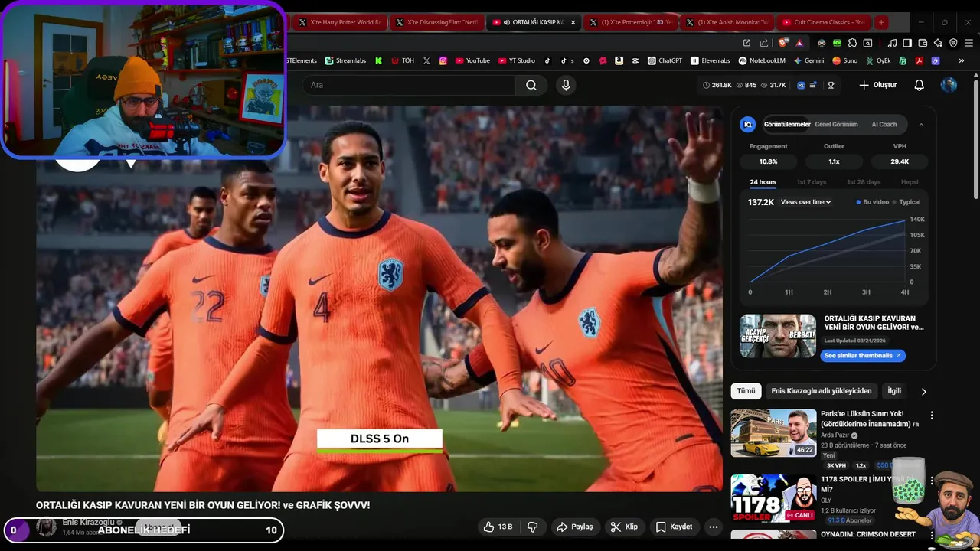Switch to Cult Cinema Classics tab

822,22
